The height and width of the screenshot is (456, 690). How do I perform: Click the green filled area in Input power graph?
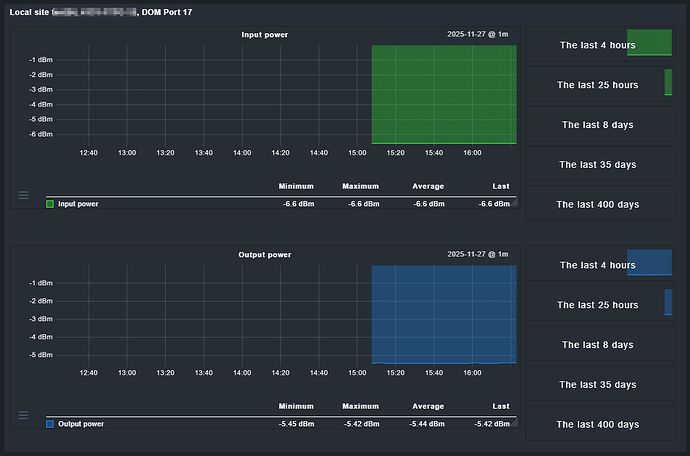click(443, 95)
